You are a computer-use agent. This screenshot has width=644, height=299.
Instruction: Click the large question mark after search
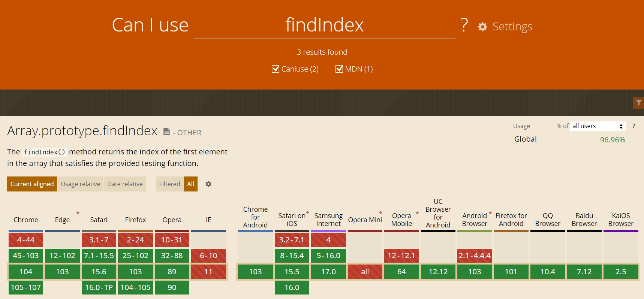464,25
